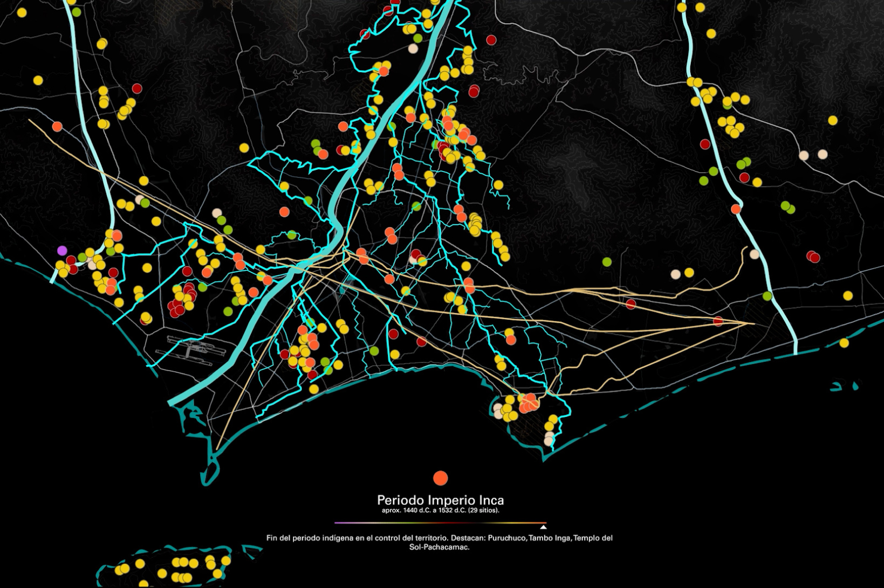Select the 'Periodo Imperio Inca' title
The image size is (884, 588).
[x=440, y=500]
